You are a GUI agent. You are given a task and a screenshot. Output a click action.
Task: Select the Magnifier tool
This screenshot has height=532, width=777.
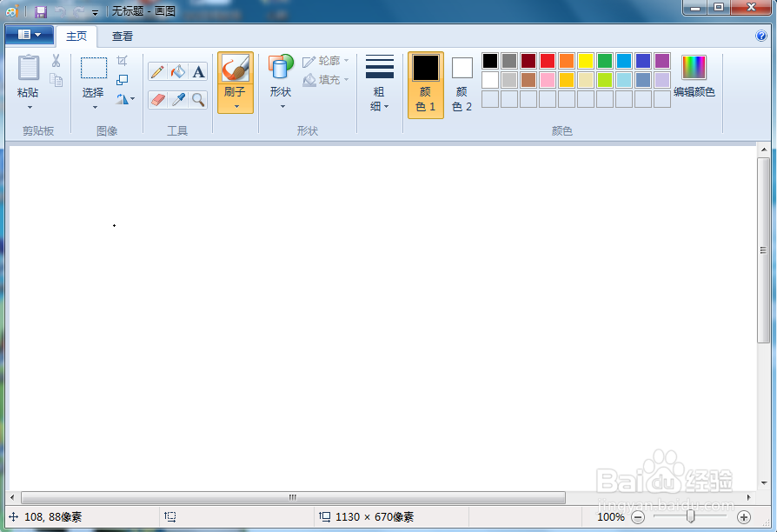(198, 100)
